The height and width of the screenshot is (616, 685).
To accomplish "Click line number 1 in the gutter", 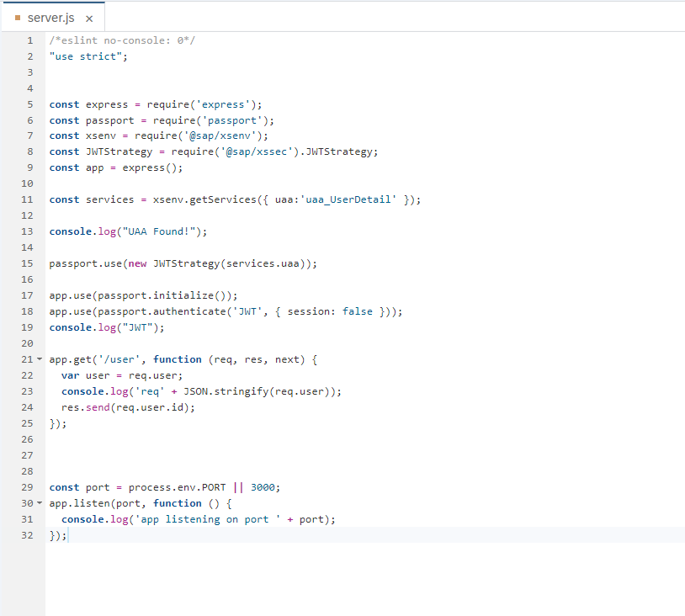I will (29, 40).
